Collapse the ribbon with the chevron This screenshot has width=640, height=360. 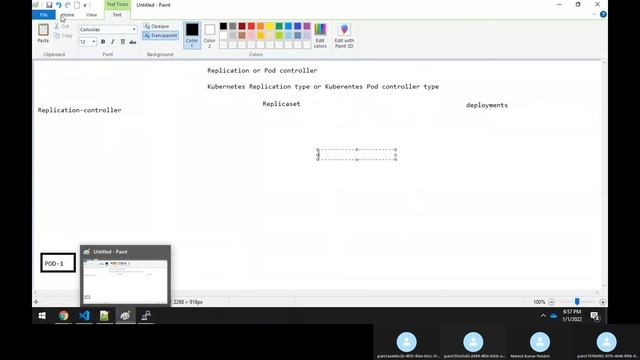(x=594, y=15)
